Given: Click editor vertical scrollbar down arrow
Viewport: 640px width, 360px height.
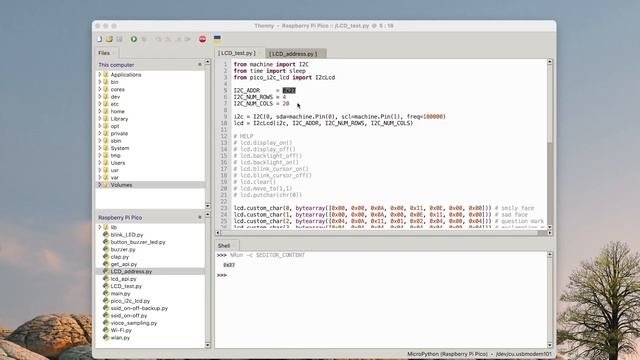Looking at the screenshot, I should click(x=550, y=227).
